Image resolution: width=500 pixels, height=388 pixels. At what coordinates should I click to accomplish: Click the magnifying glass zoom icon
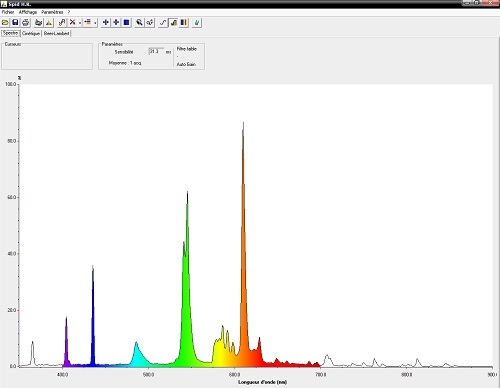point(139,23)
